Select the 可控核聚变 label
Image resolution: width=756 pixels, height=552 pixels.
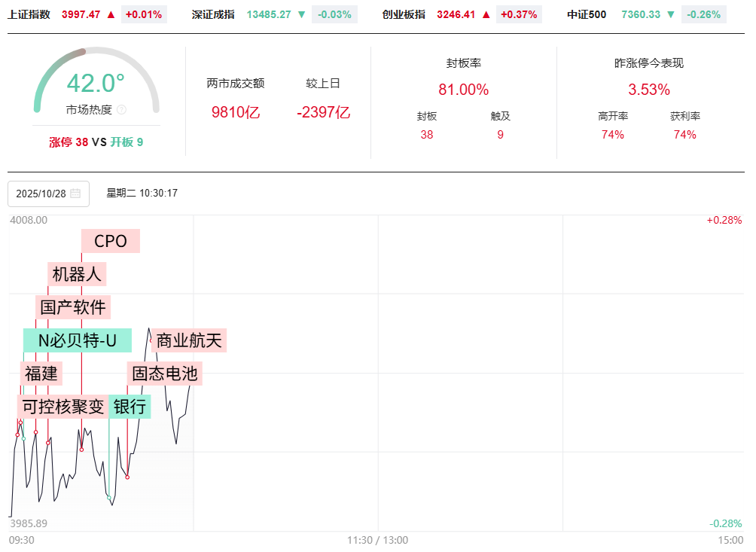(x=63, y=407)
